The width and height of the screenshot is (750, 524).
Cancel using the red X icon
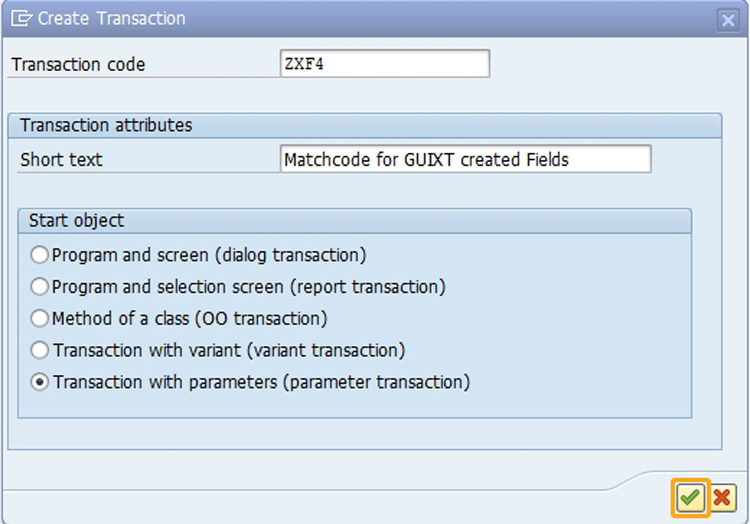pos(722,498)
